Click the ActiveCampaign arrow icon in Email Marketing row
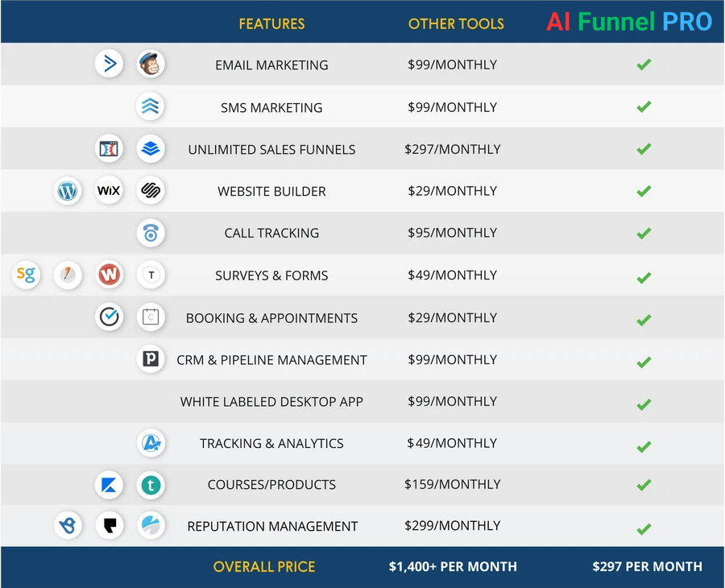This screenshot has width=725, height=588. pyautogui.click(x=109, y=64)
